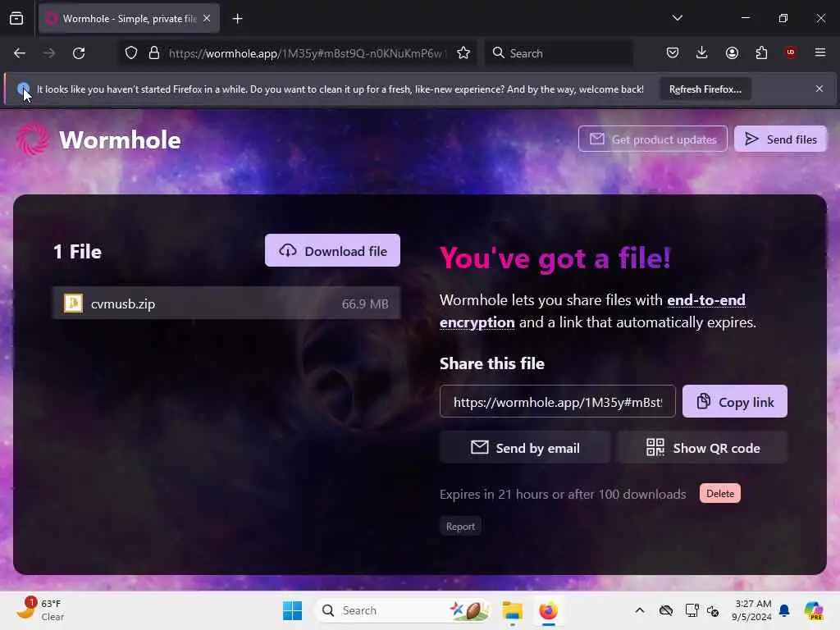Image resolution: width=840 pixels, height=630 pixels.
Task: Click the 66.9 MB file size text
Action: click(365, 304)
